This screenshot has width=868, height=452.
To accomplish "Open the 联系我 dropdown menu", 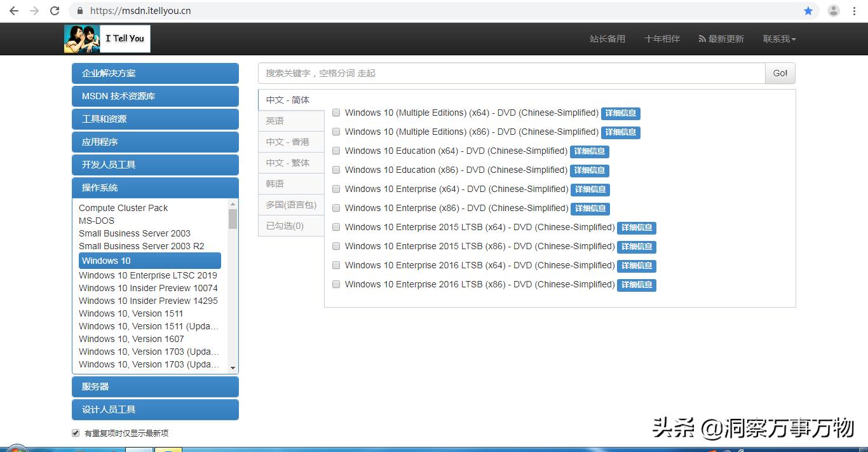I will (778, 38).
